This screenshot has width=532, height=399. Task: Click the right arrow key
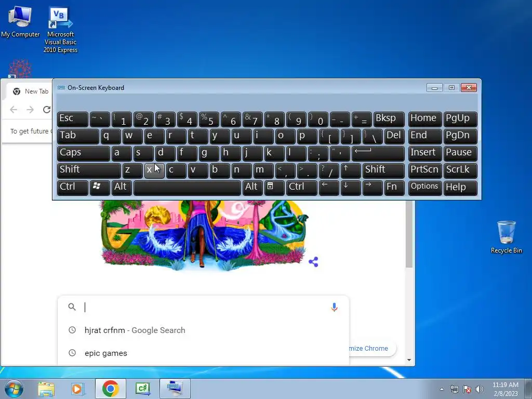pos(373,188)
